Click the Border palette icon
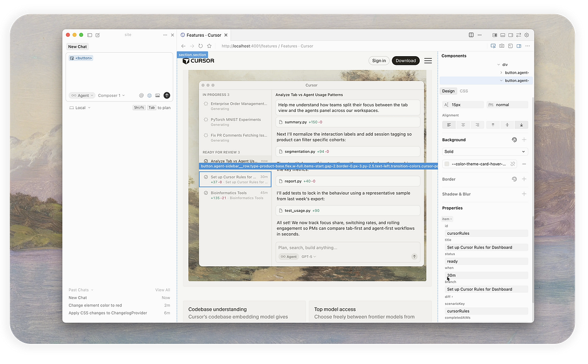 point(514,179)
